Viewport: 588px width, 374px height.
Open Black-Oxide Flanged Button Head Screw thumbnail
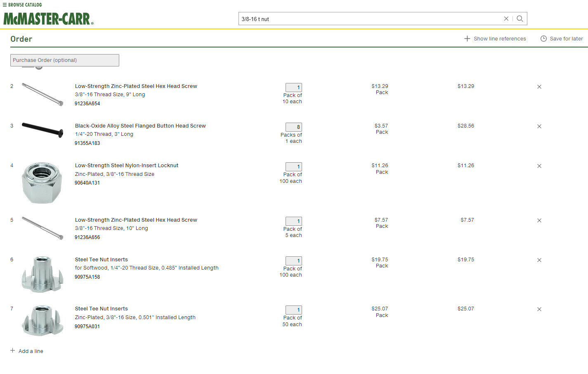42,130
